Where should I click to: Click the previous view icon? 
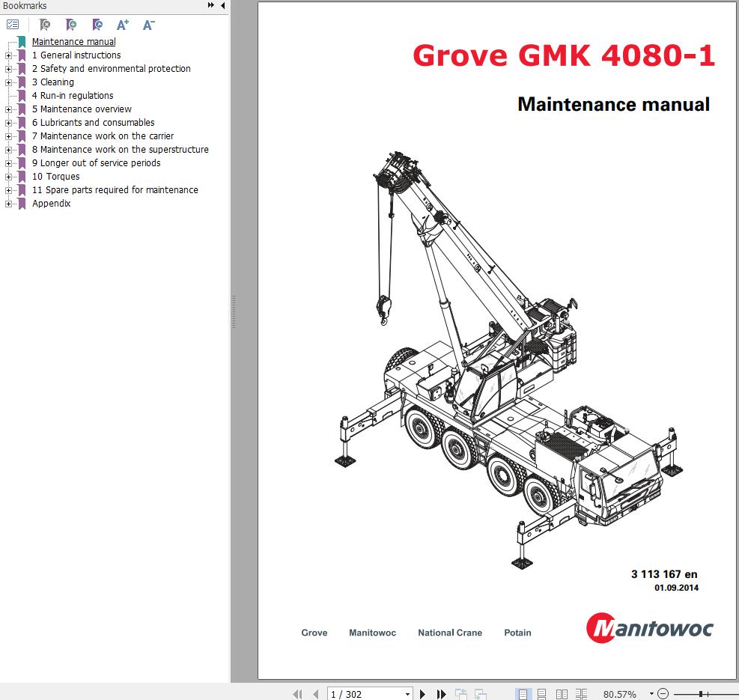[x=461, y=694]
